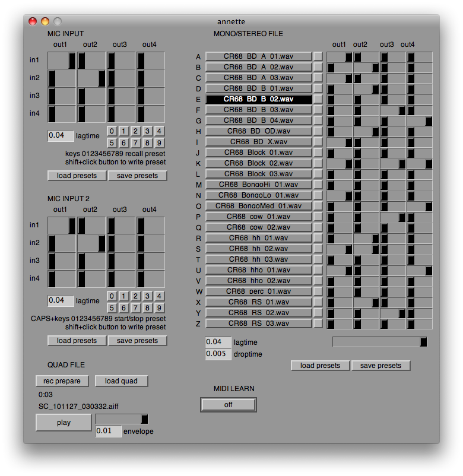Load presets for MONO/STEREO FILE section
The image size is (463, 476).
click(x=321, y=366)
